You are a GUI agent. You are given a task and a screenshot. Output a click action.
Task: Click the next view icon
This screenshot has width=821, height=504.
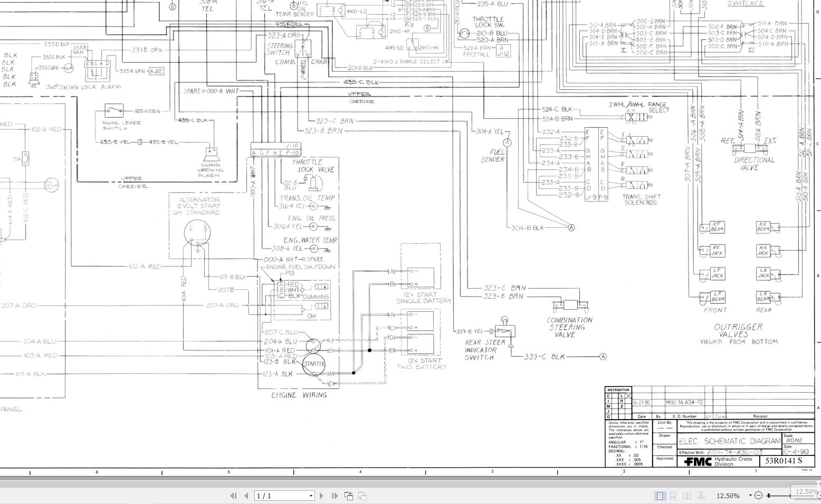pyautogui.click(x=362, y=496)
